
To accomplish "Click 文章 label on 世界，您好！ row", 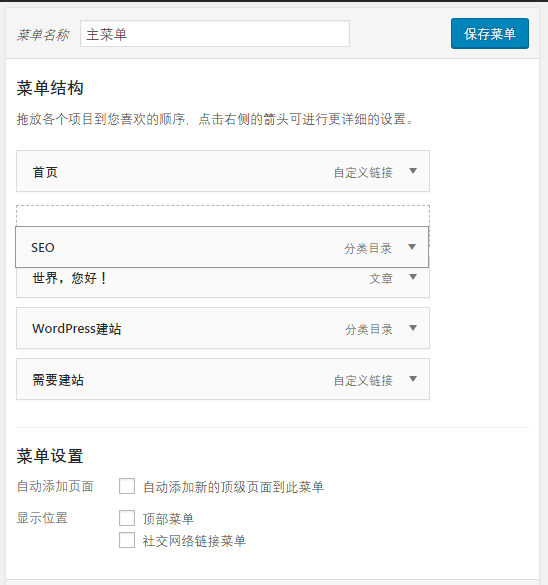I will click(x=381, y=279).
